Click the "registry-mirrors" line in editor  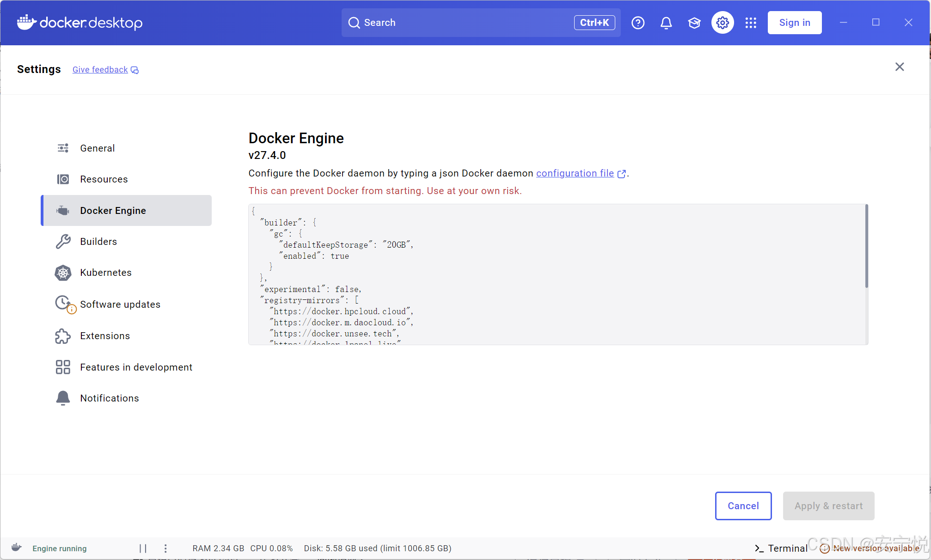[309, 300]
